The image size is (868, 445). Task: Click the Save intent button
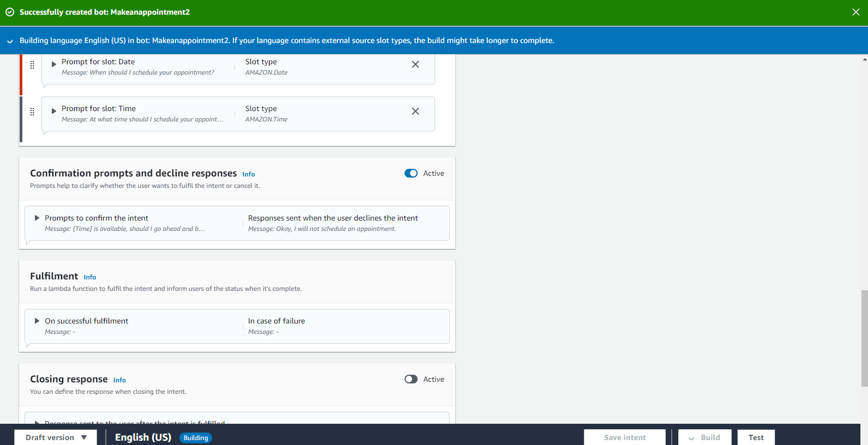click(624, 437)
